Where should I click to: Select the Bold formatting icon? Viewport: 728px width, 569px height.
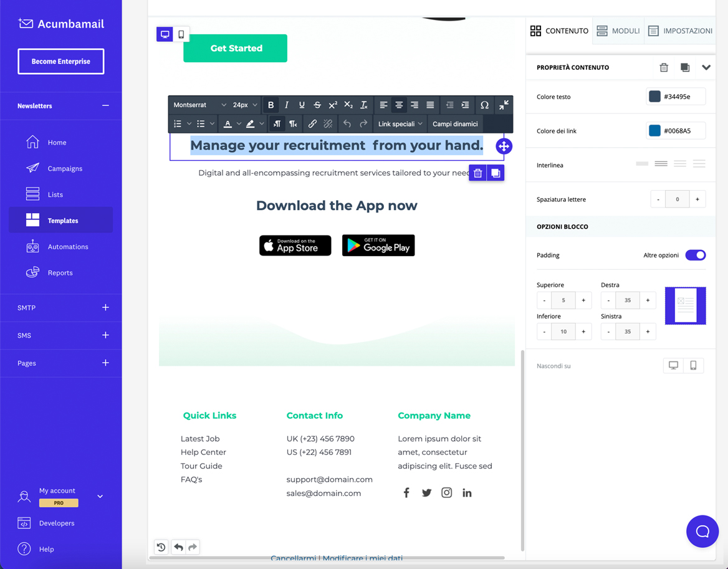(271, 105)
